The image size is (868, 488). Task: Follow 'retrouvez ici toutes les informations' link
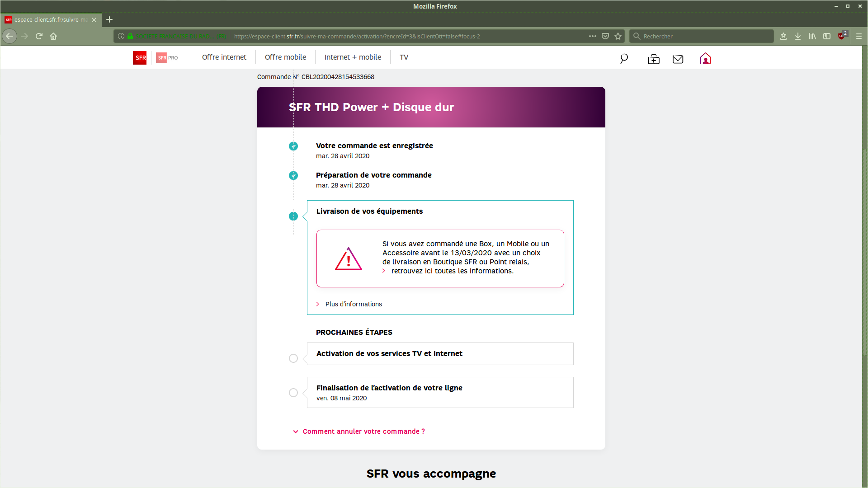click(452, 271)
